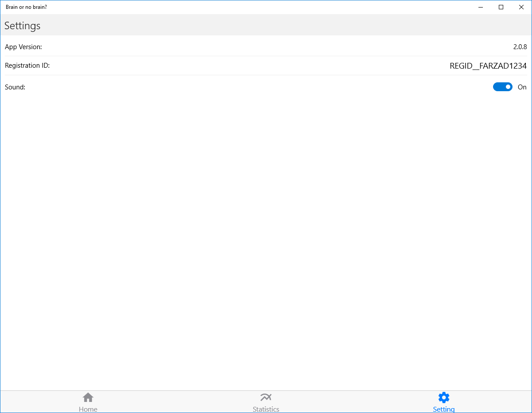Click the App Version label
Screen dimensions: 532x413
coord(23,47)
